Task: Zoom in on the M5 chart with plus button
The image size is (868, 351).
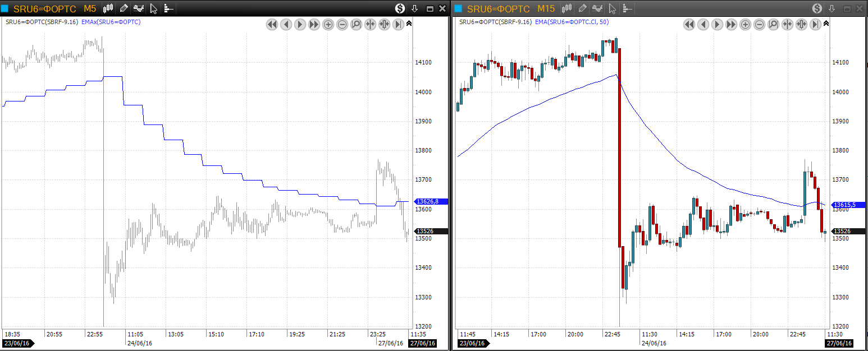Action: pos(328,25)
